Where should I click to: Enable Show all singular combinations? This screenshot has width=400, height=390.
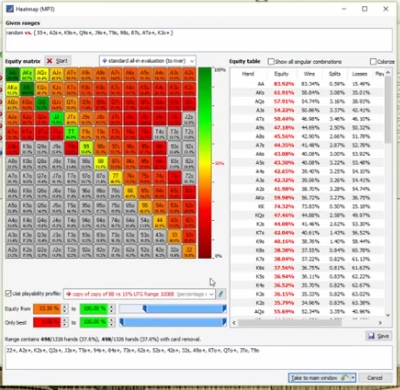click(x=271, y=62)
